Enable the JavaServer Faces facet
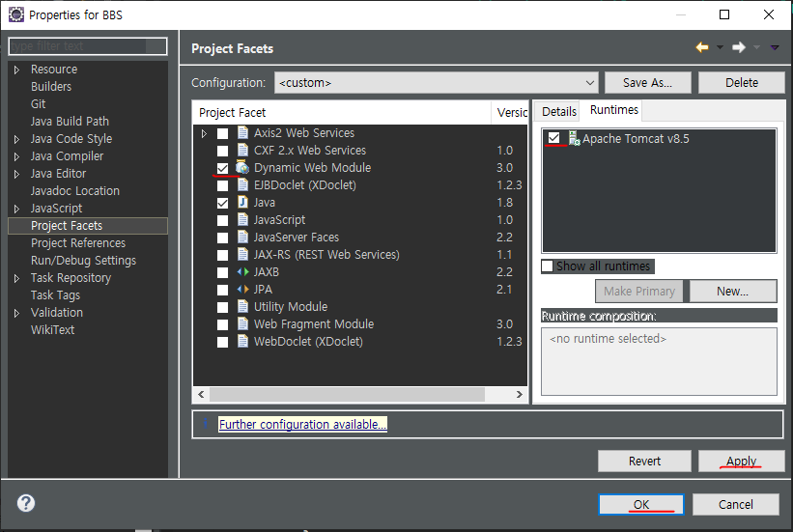Screen dimensions: 793x532 (x=222, y=238)
